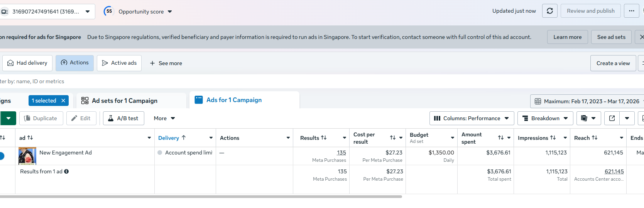Open the A/B test tool
Image resolution: width=644 pixels, height=208 pixels.
(123, 118)
